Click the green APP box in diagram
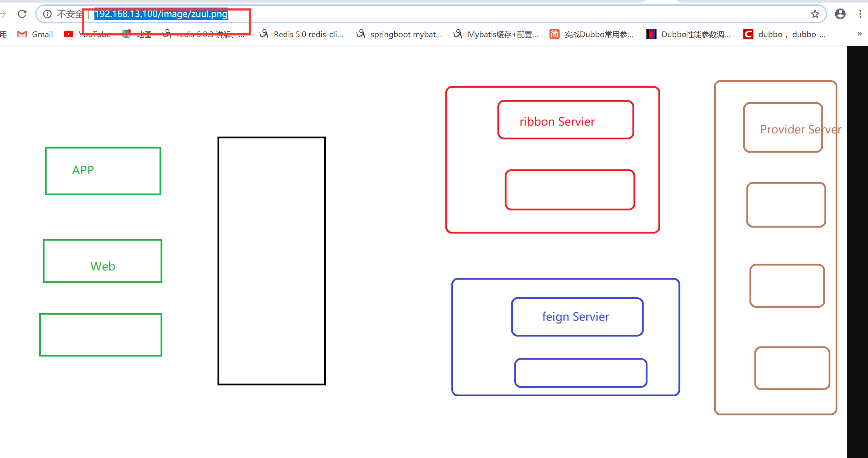 coord(103,171)
